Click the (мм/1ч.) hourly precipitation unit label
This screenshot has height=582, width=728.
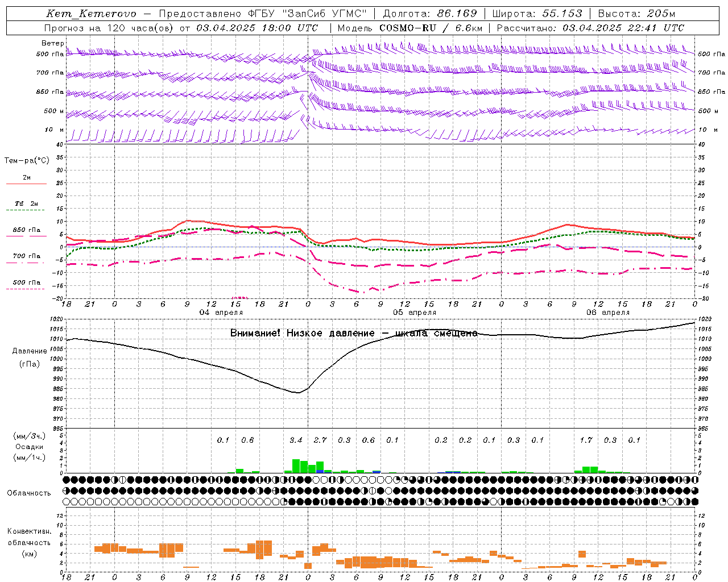click(29, 458)
